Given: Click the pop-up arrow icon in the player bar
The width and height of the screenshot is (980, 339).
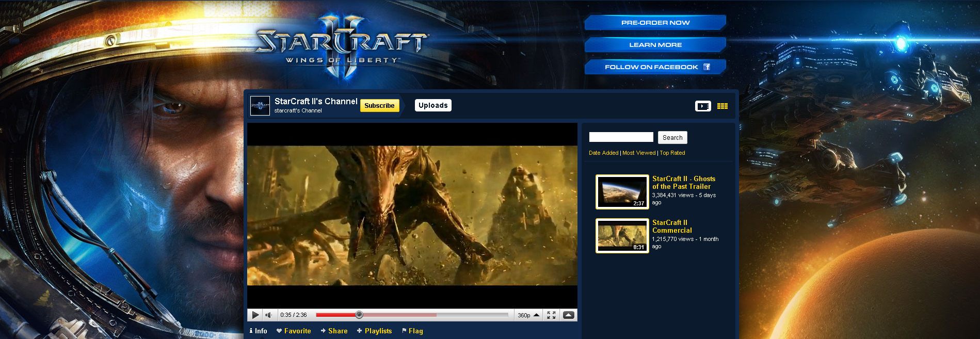Looking at the screenshot, I should [x=569, y=315].
